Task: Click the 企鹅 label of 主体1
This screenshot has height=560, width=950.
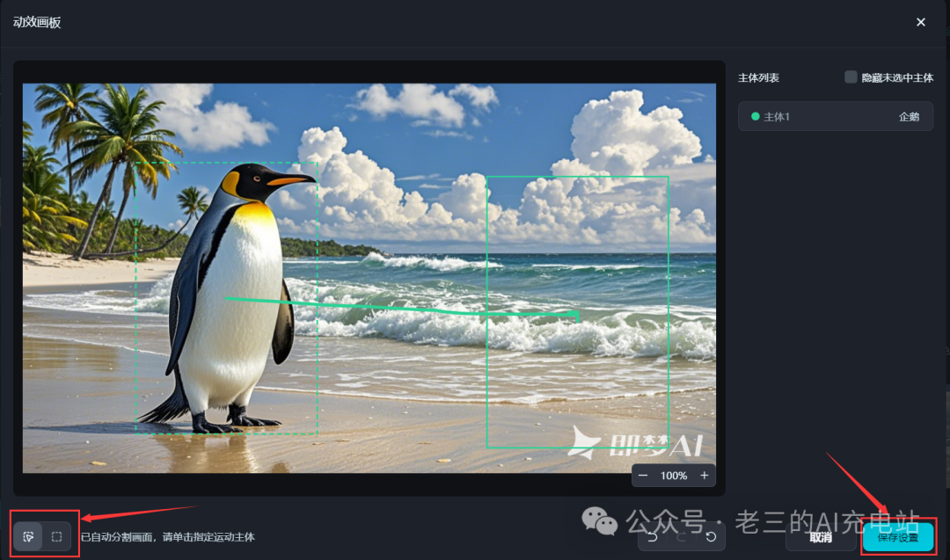Action: [909, 117]
